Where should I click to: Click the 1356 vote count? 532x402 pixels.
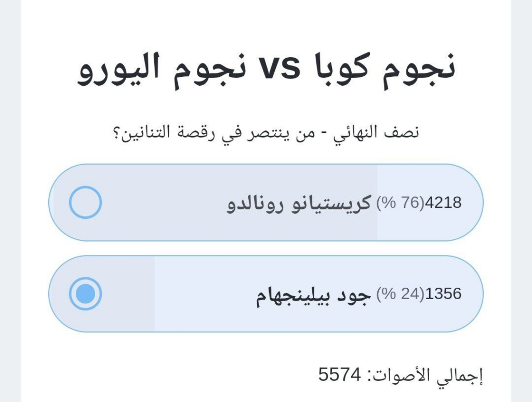(443, 294)
